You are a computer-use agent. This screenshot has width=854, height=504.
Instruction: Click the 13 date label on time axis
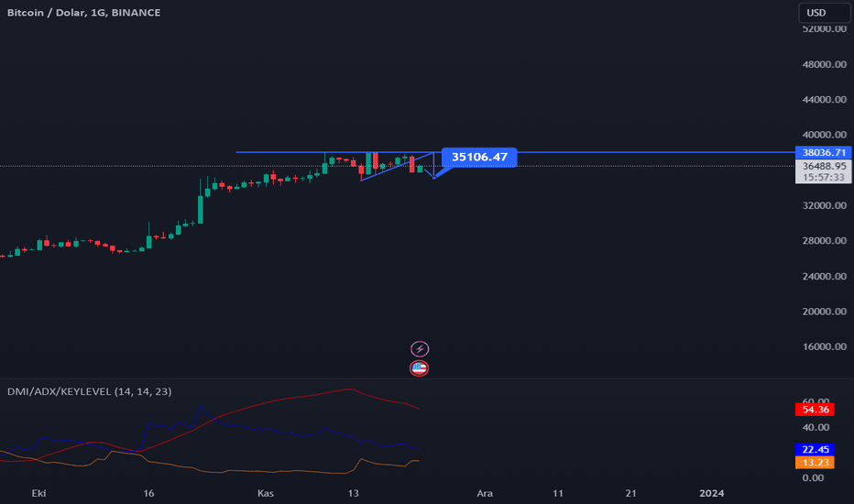tap(354, 493)
